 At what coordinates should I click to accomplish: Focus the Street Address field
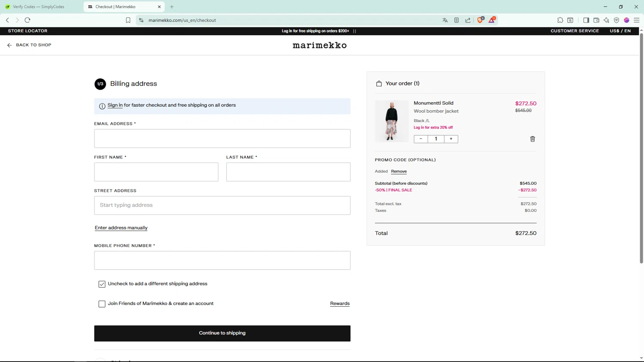[222, 205]
